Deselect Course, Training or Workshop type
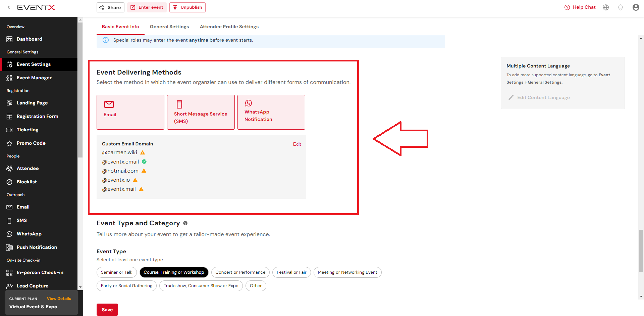The image size is (644, 316). [x=174, y=272]
